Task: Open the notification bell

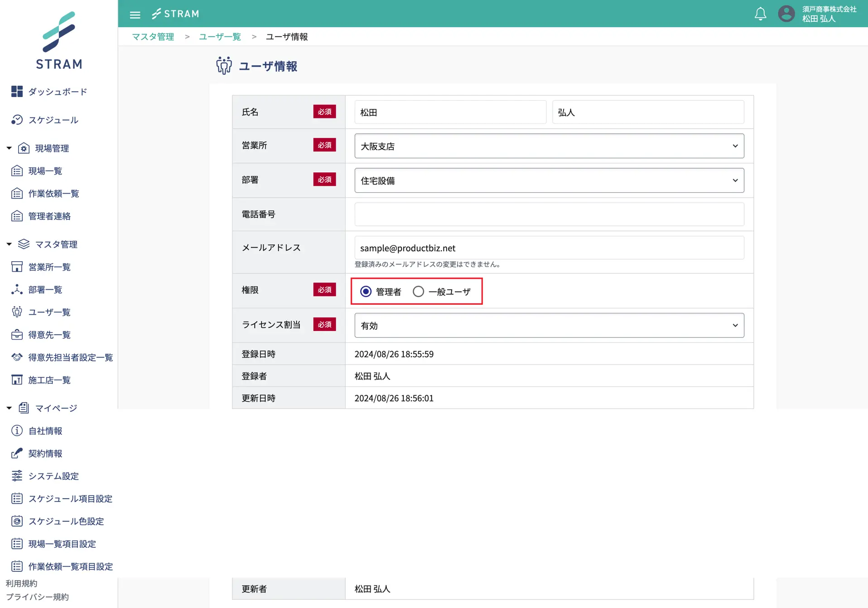Action: (x=760, y=14)
